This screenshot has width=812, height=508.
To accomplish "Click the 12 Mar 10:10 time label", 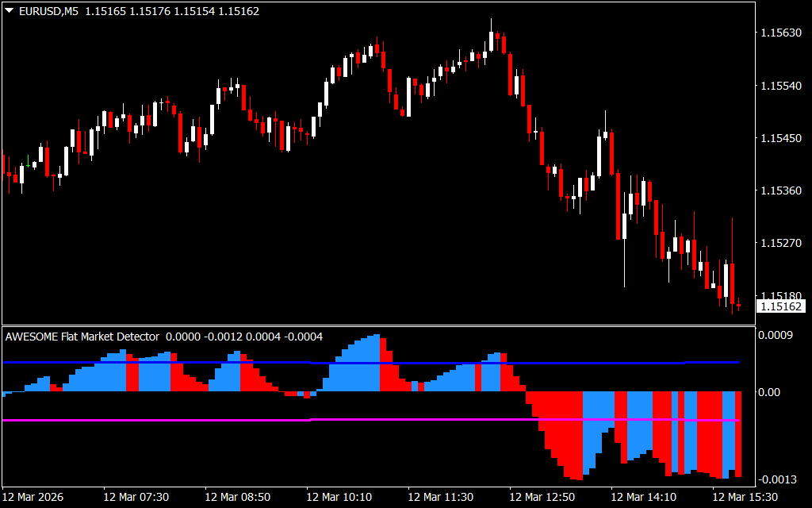I will click(339, 497).
